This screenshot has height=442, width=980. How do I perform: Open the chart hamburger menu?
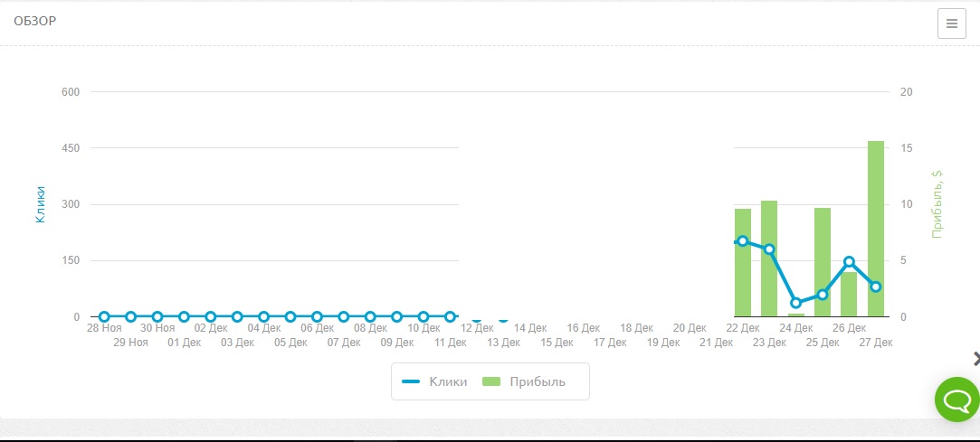pyautogui.click(x=951, y=24)
